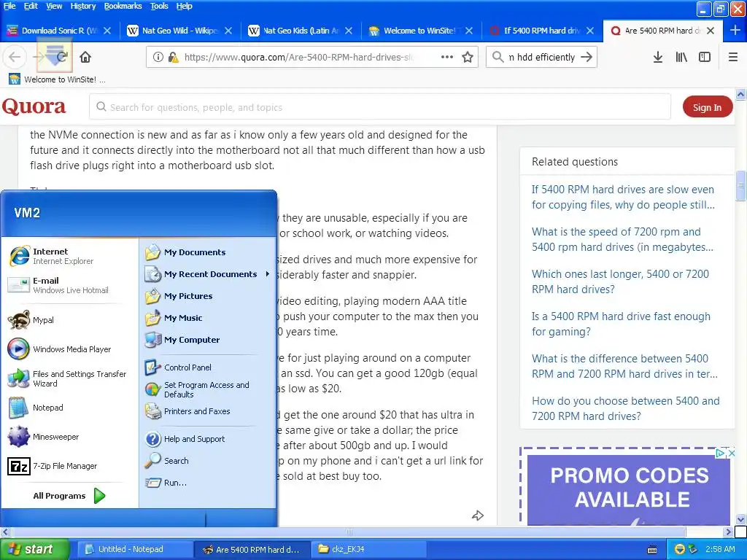The image size is (747, 560).
Task: Open My Pictures folder
Action: [x=178, y=296]
